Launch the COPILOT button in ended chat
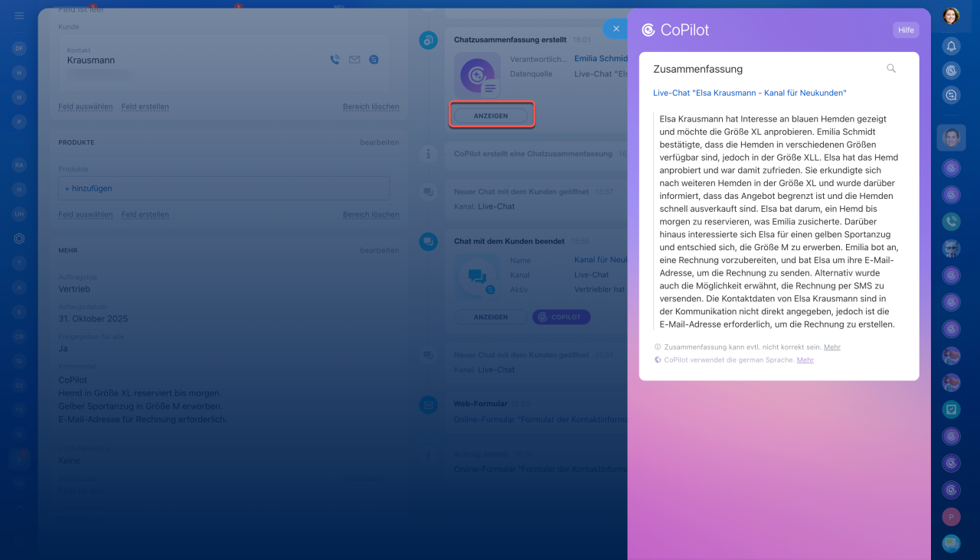980x560 pixels. pos(561,317)
